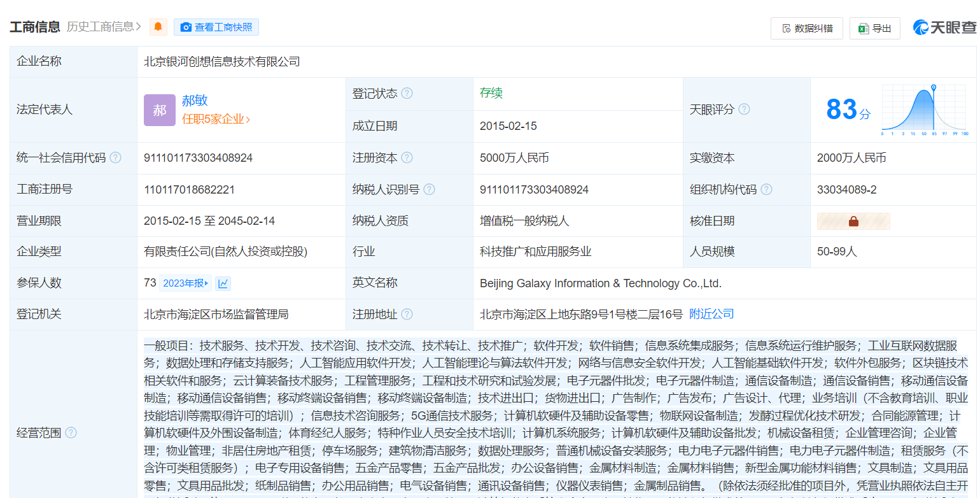This screenshot has height=498, width=980.
Task: Click registration authority 北京市海淀区市场监督管理局
Action: [216, 314]
